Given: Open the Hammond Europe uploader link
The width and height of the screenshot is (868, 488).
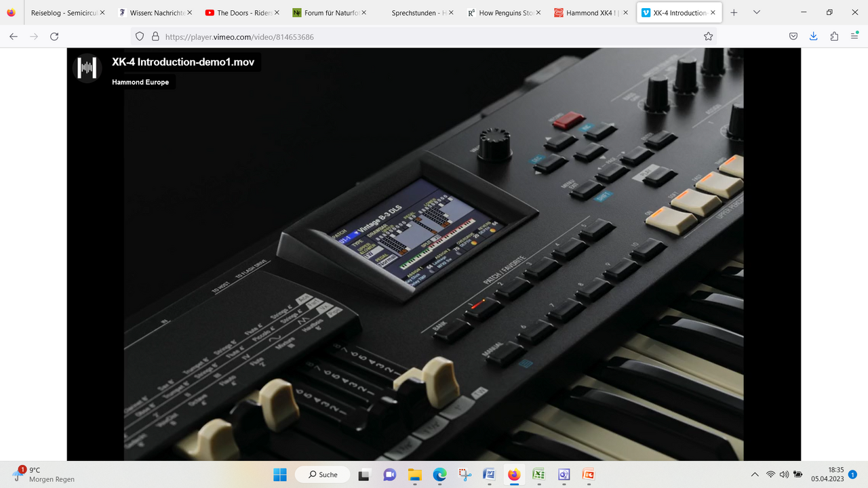Looking at the screenshot, I should pos(140,82).
